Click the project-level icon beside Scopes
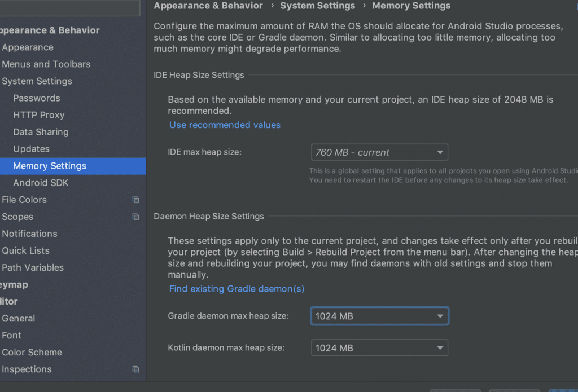 click(x=135, y=217)
